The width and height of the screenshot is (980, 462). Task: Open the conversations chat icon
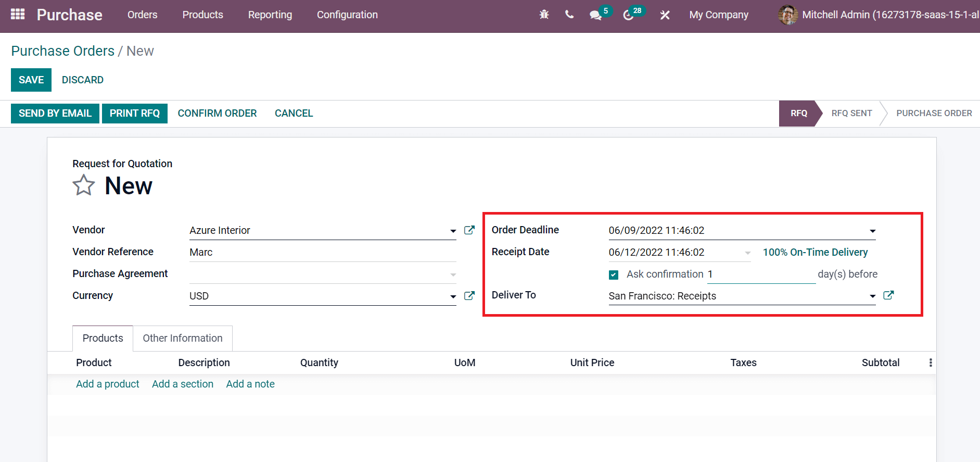(595, 15)
